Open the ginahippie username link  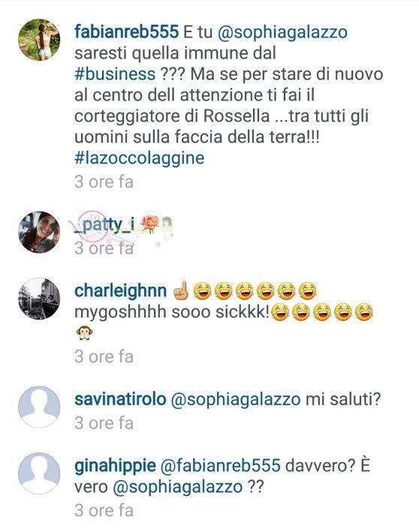click(x=115, y=466)
